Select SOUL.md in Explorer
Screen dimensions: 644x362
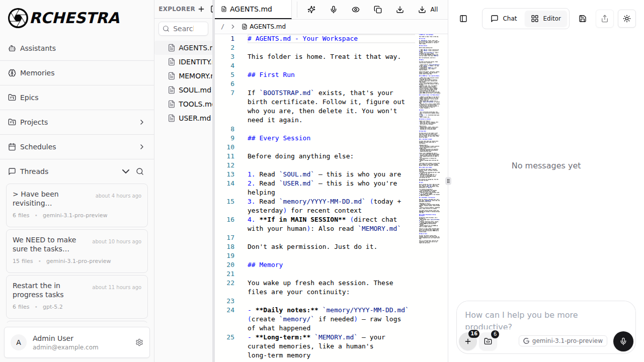coord(184,90)
